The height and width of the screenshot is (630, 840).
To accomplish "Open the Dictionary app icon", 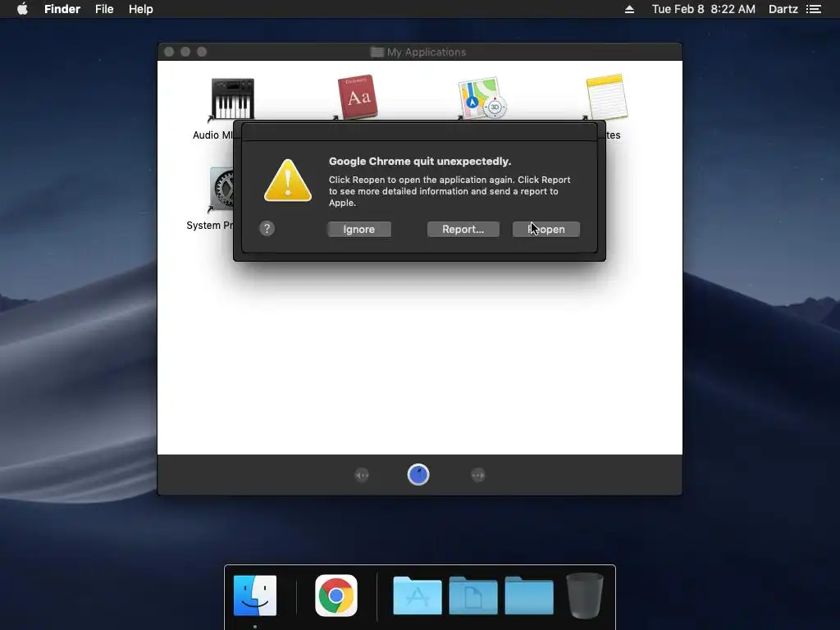I will [358, 97].
